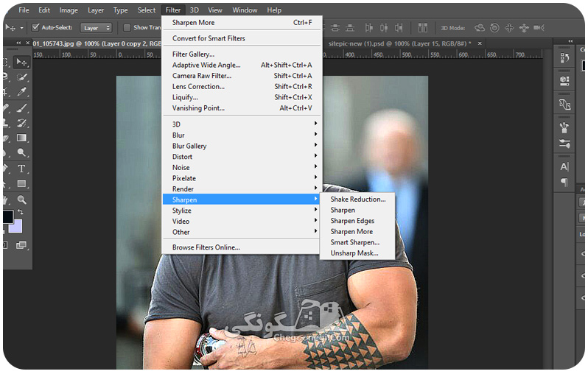This screenshot has width=588, height=374.
Task: Click the 3D roll mode icon
Action: point(494,28)
